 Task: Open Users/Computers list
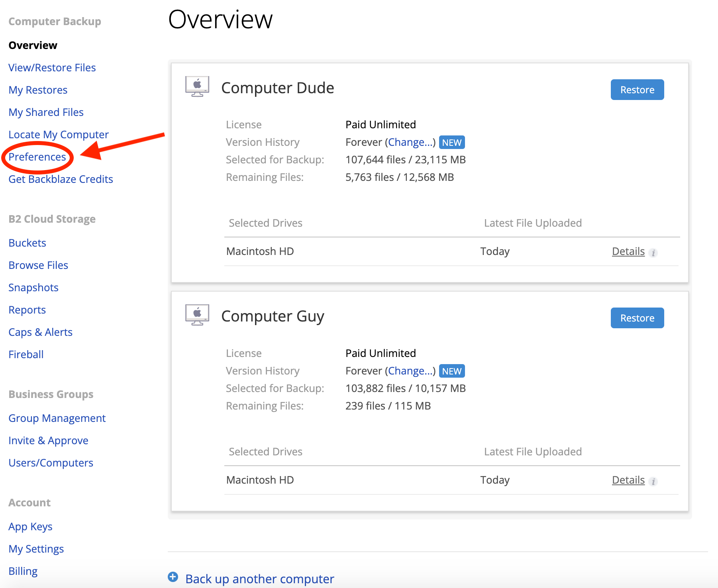point(51,463)
